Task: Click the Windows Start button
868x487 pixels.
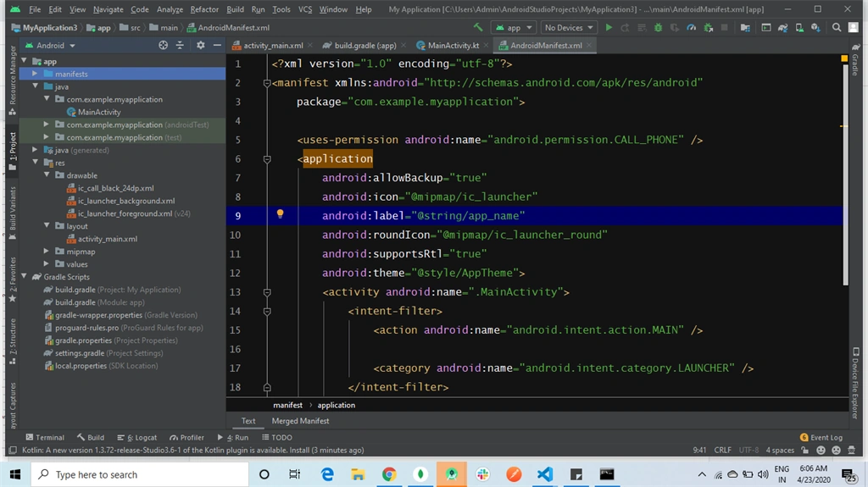Action: click(15, 474)
